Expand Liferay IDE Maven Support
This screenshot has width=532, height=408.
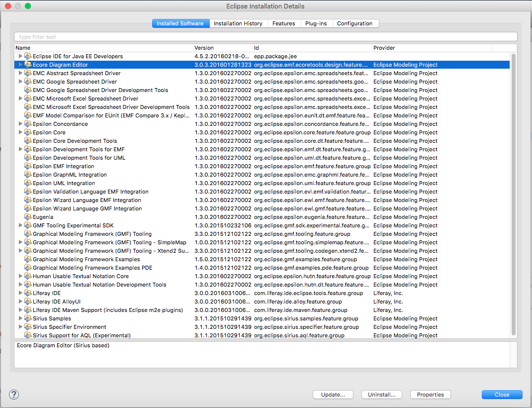pyautogui.click(x=20, y=310)
